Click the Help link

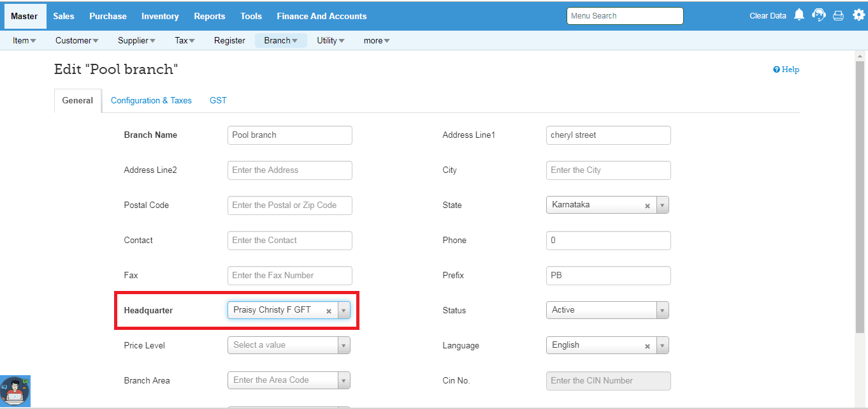(786, 70)
